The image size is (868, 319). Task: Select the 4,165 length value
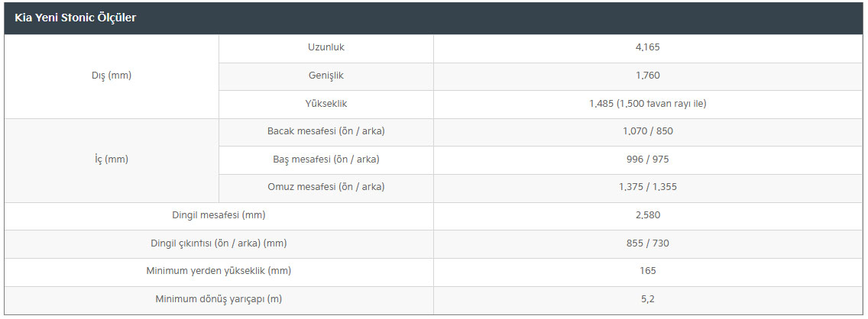tap(647, 47)
